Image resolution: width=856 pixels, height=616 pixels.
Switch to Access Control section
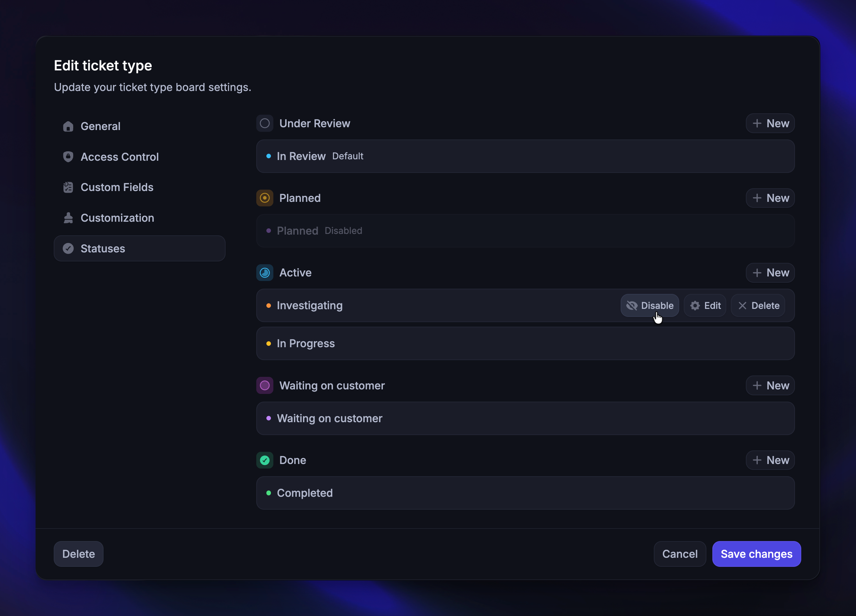(x=119, y=157)
